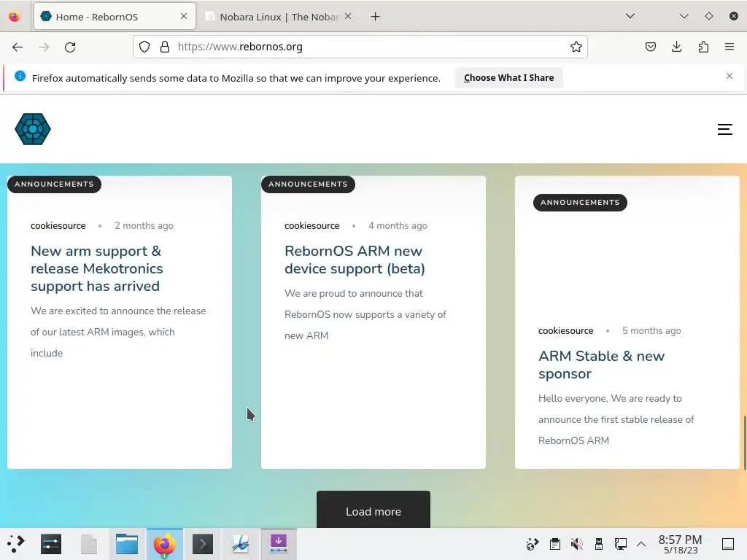Open the clipboard tray icon

555,544
